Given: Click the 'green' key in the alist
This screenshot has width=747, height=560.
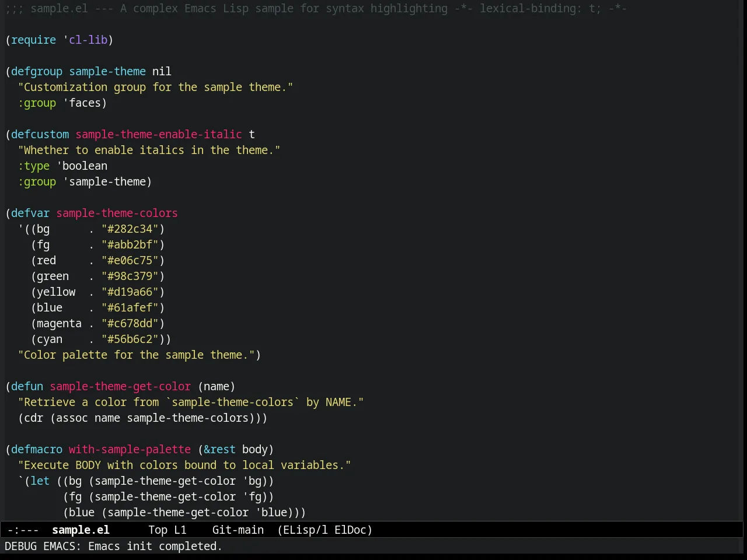Looking at the screenshot, I should pyautogui.click(x=53, y=276).
